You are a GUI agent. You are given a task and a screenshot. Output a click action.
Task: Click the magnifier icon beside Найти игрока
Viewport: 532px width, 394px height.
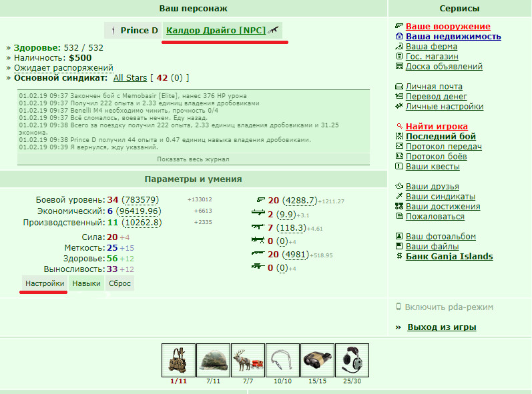400,127
